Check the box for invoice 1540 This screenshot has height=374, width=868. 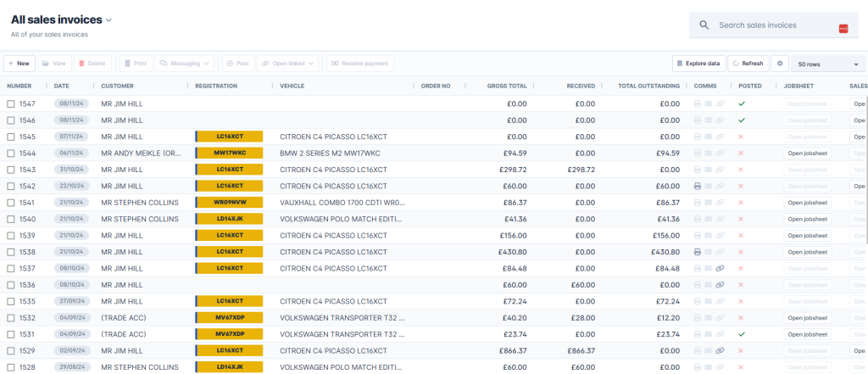[11, 219]
